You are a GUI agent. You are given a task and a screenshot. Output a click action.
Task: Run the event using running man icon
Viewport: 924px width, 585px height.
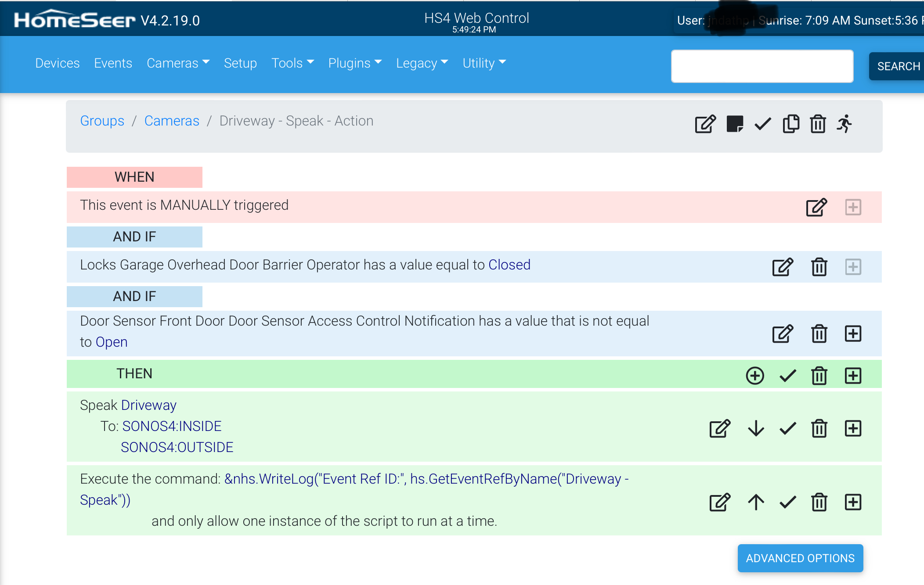coord(844,124)
